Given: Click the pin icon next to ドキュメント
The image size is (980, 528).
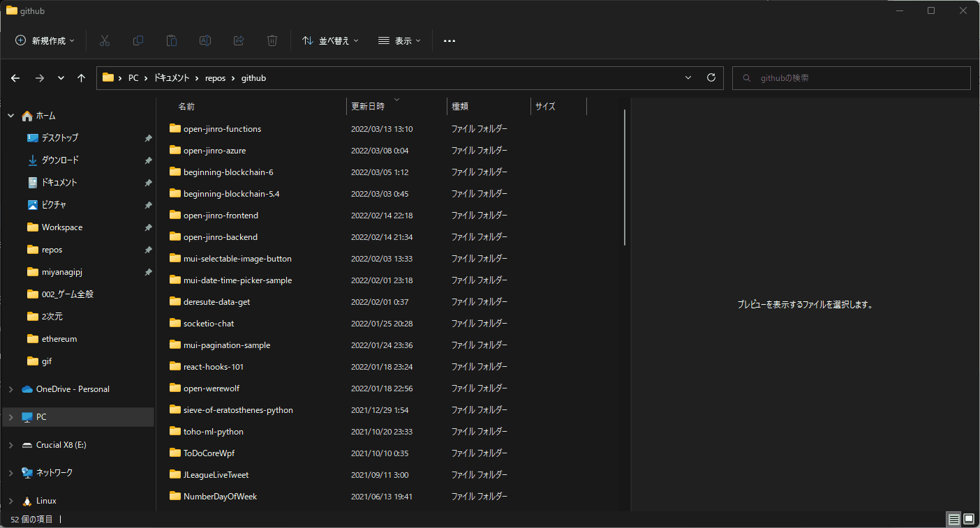Looking at the screenshot, I should [x=148, y=183].
